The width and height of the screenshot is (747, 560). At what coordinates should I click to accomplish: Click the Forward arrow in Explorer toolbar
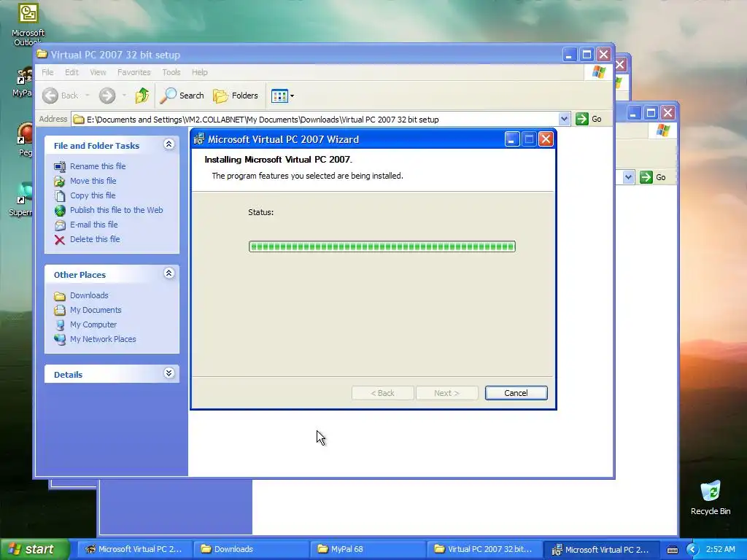tap(107, 96)
